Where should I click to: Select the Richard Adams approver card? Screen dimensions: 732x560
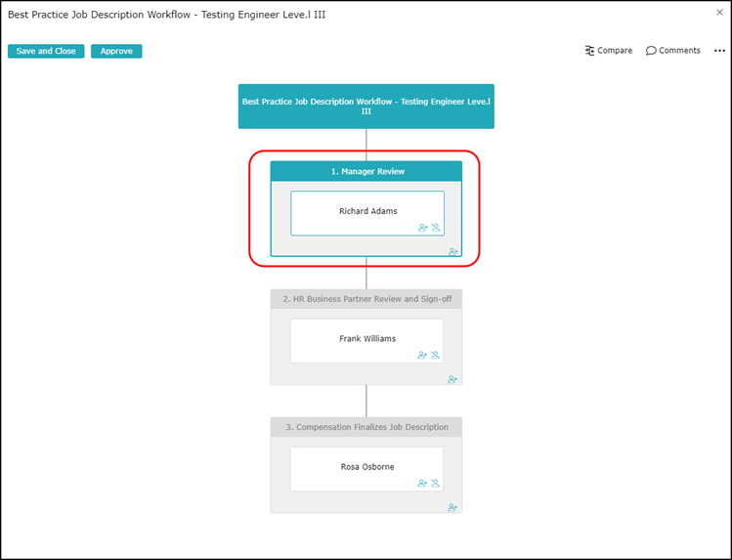pos(367,211)
